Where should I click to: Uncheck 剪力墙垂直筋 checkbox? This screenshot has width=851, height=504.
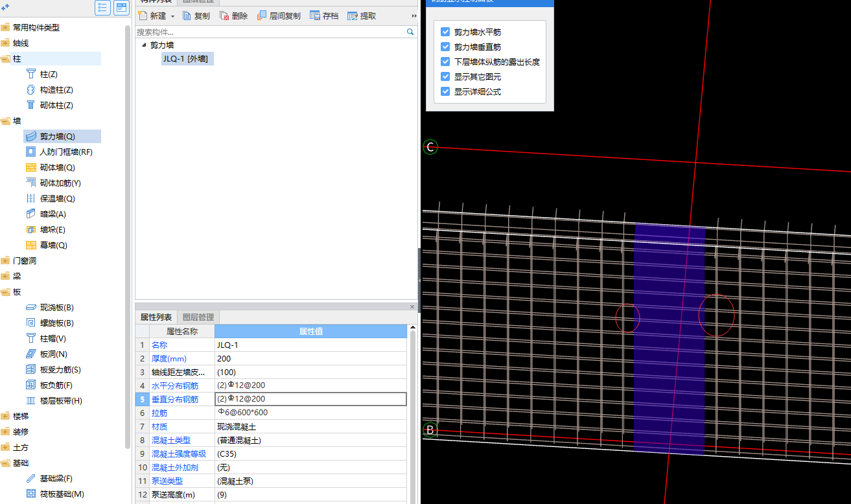(x=445, y=47)
